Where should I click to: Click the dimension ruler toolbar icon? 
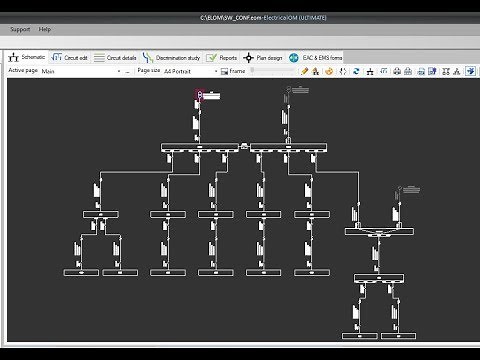point(384,71)
